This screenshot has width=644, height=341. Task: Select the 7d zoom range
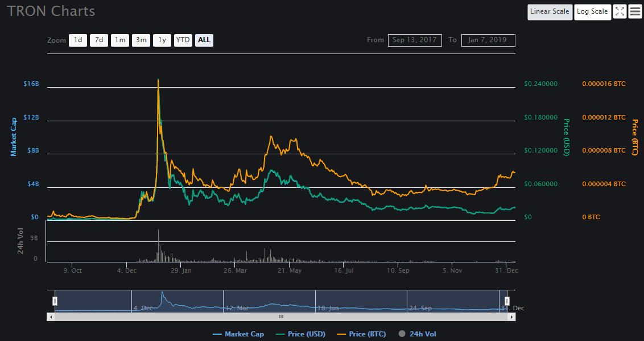(99, 40)
